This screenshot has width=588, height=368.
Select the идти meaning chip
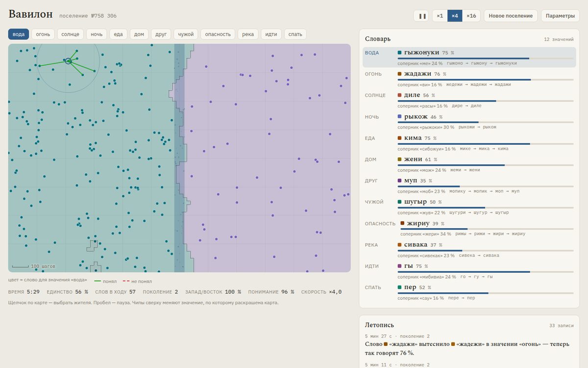pyautogui.click(x=271, y=34)
